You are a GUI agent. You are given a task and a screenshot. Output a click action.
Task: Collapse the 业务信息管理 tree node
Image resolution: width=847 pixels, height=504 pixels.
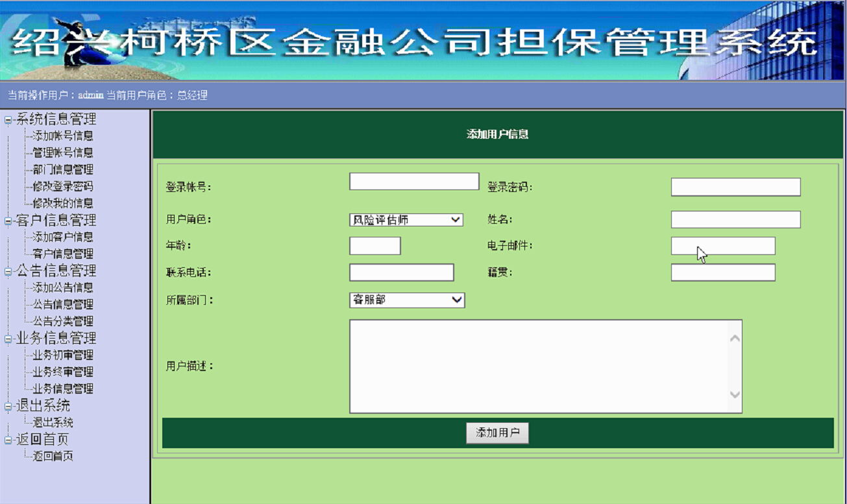(x=8, y=339)
